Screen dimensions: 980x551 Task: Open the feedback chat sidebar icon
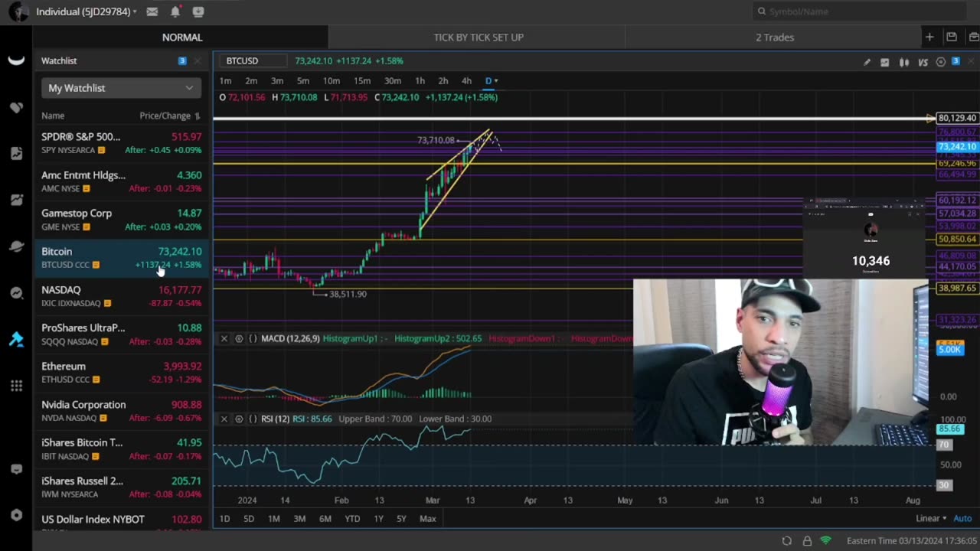16,469
